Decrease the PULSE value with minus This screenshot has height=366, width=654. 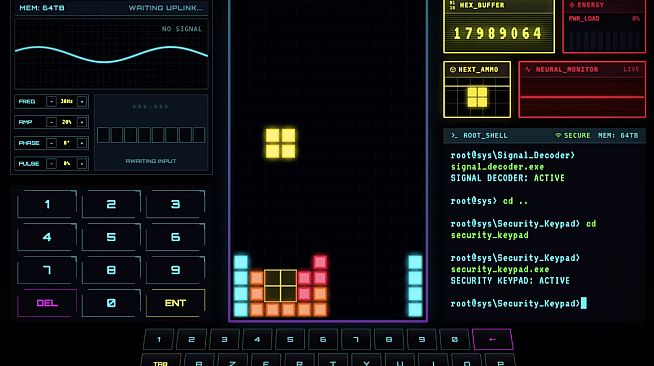pos(51,163)
